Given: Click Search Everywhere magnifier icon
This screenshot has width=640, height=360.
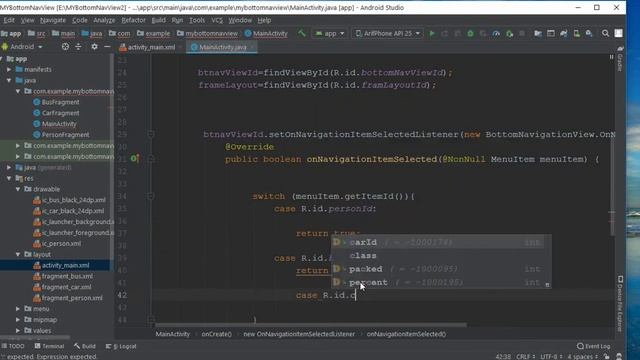Looking at the screenshot, I should point(605,33).
